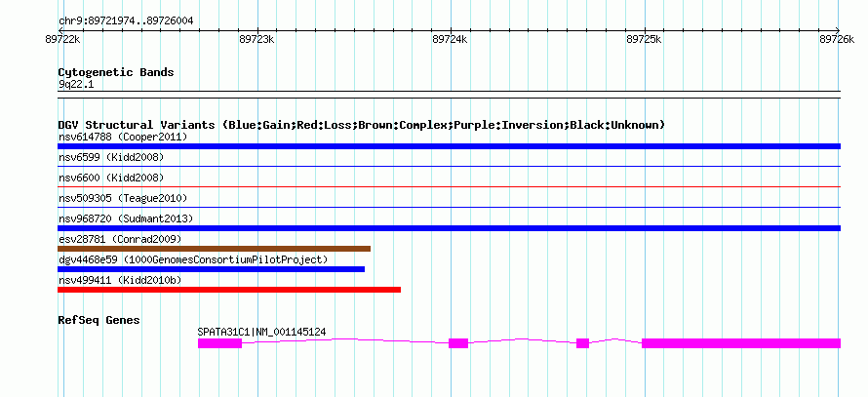868x397 pixels.
Task: Open nsv509305 (Teague2010) variant label
Action: pyautogui.click(x=123, y=198)
